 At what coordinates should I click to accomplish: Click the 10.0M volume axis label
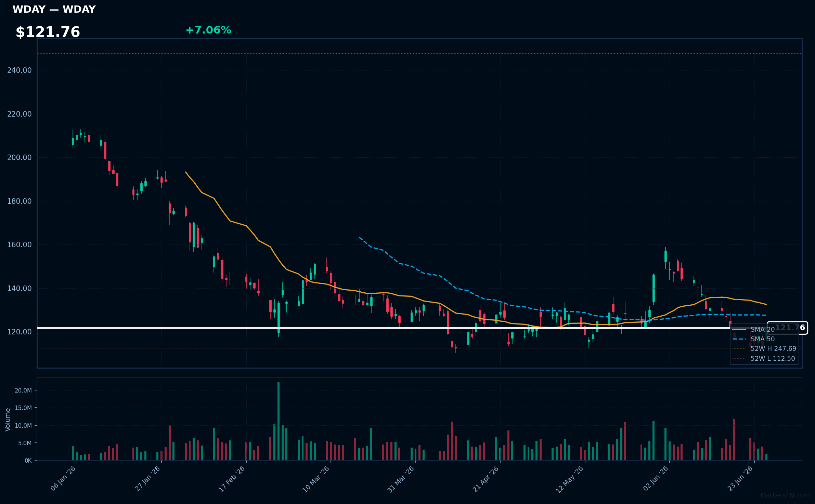[x=23, y=426]
